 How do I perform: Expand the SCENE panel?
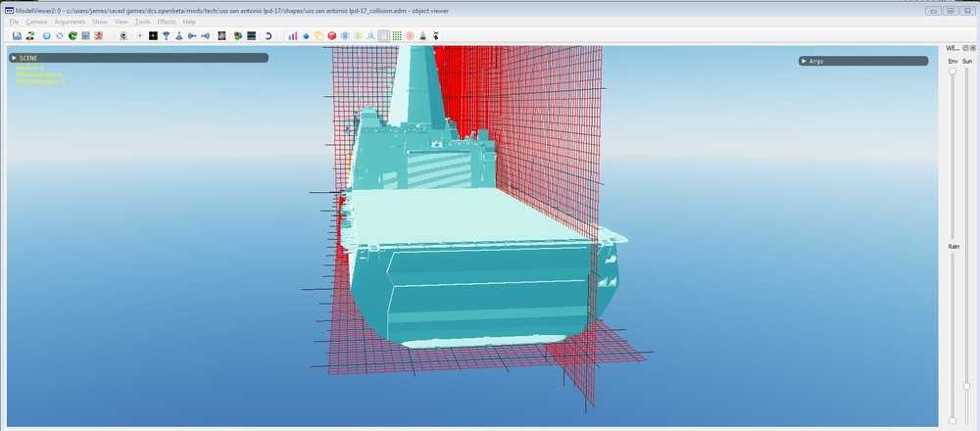tap(14, 58)
